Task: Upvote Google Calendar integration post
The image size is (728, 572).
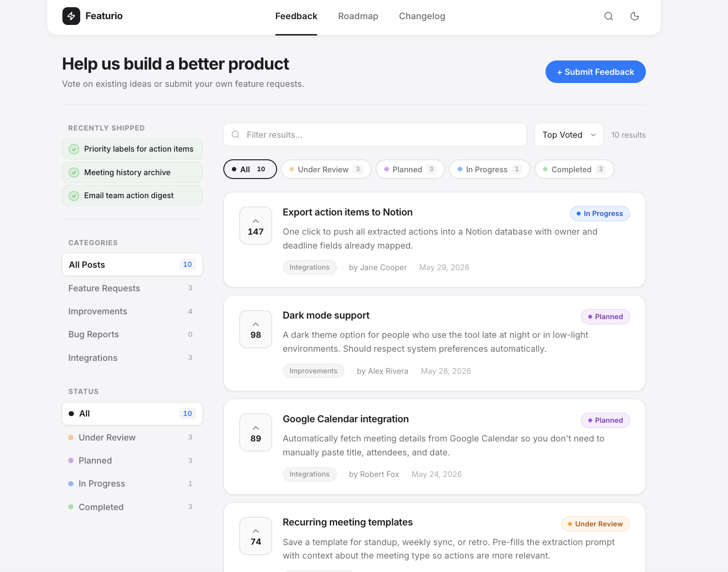Action: click(x=256, y=433)
